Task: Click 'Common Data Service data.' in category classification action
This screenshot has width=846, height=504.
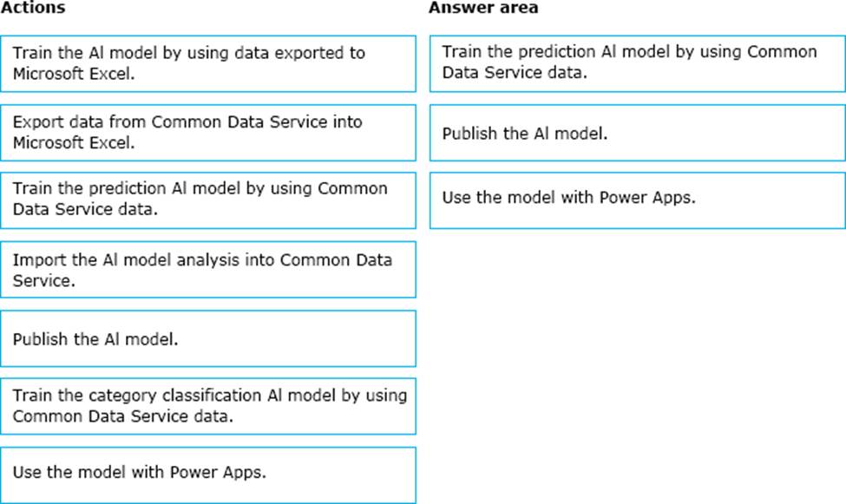Action: point(121,416)
